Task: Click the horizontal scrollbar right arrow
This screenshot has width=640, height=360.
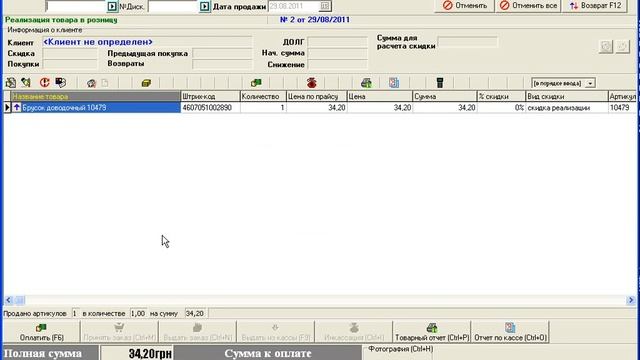Action: pyautogui.click(x=631, y=300)
